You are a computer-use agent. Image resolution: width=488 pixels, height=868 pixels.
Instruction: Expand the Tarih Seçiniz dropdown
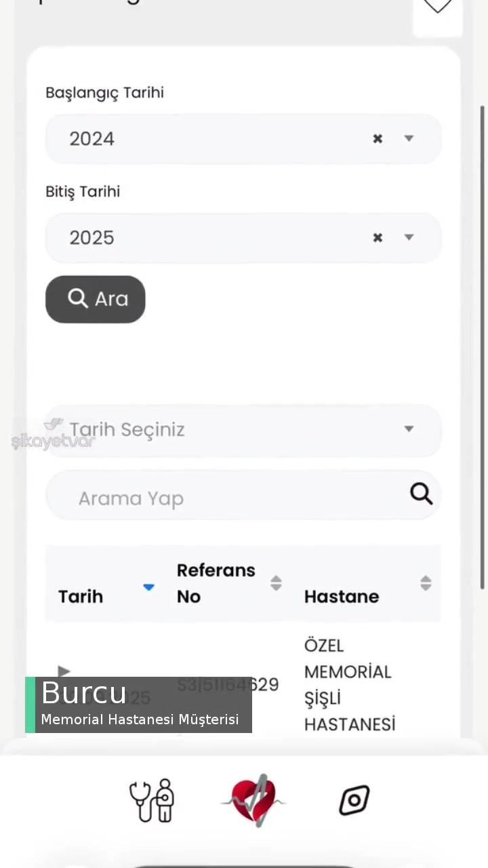click(409, 429)
